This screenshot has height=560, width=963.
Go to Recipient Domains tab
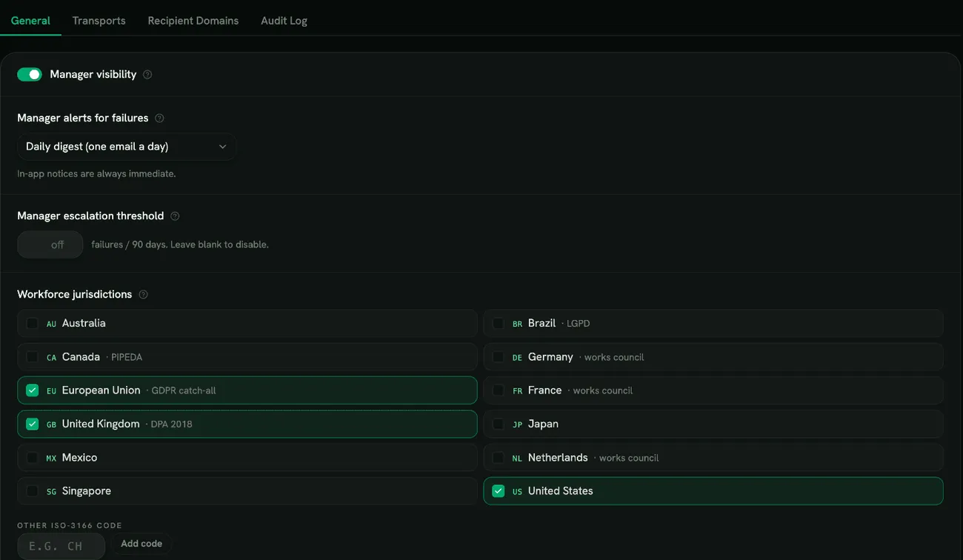(x=193, y=21)
